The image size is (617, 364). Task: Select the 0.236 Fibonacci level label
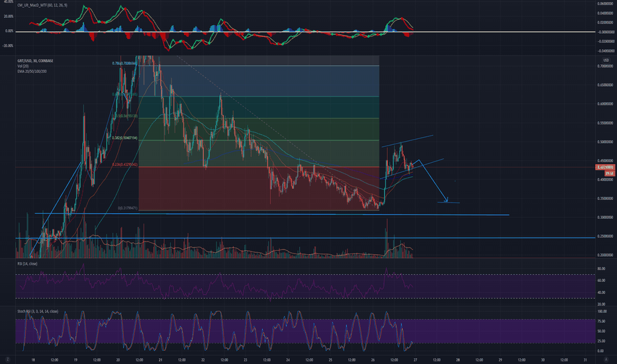click(124, 165)
